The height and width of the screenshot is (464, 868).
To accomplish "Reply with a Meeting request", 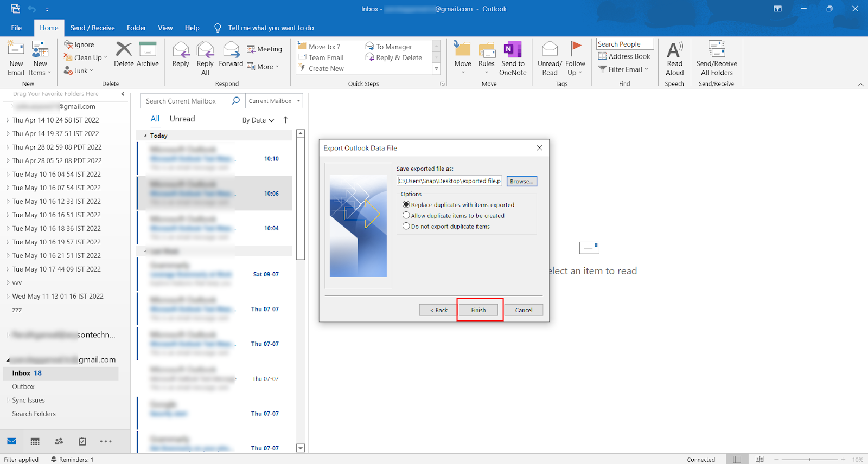I will tap(265, 49).
